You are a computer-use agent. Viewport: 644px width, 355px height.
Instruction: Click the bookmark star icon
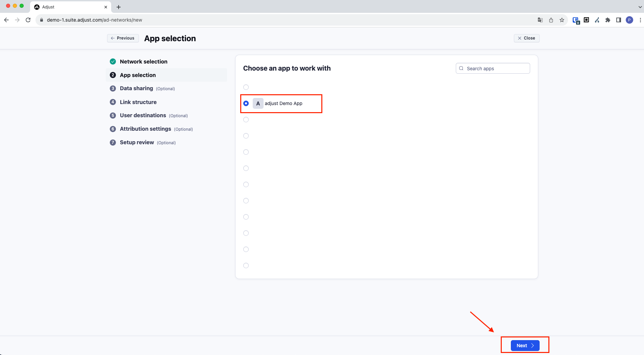pyautogui.click(x=562, y=20)
